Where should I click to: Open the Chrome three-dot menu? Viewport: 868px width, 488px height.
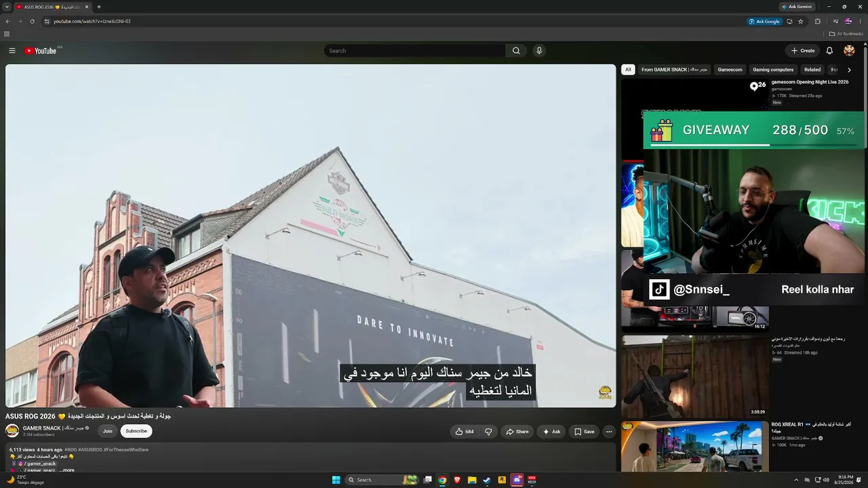click(860, 22)
